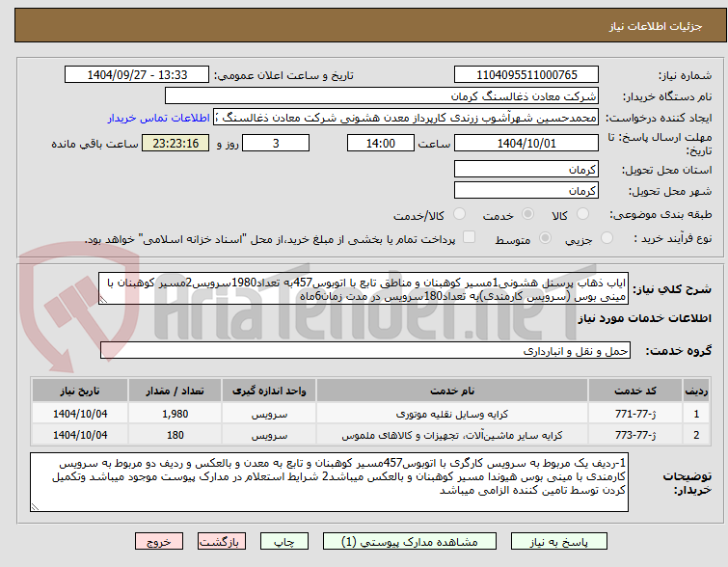Image resolution: width=728 pixels, height=567 pixels.
Task: Click the تعداد / مقدار column header
Action: pos(175,391)
